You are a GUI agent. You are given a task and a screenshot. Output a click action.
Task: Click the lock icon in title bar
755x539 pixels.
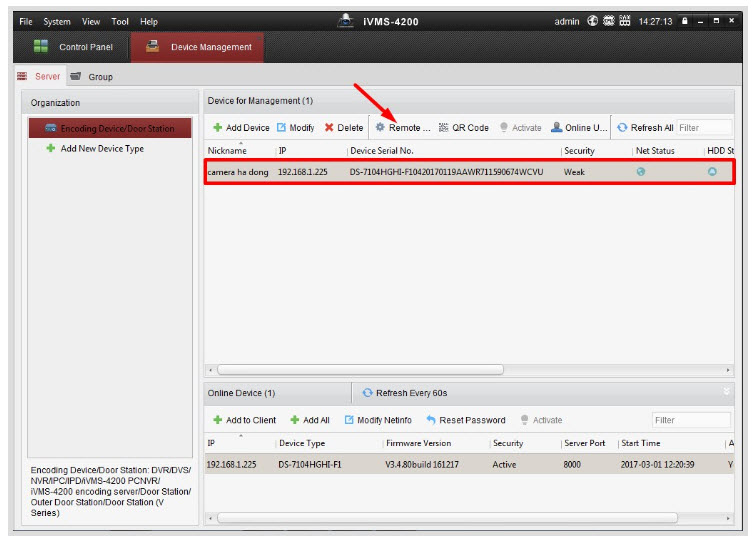click(x=684, y=21)
